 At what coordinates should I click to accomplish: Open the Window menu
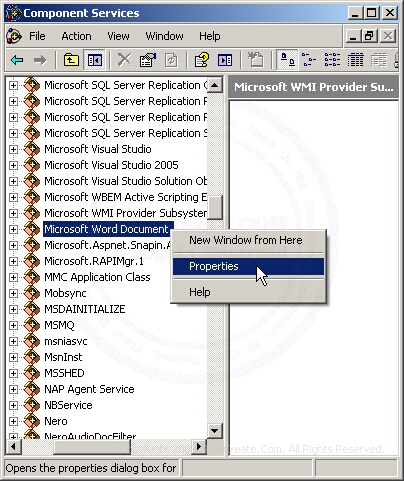[x=164, y=36]
